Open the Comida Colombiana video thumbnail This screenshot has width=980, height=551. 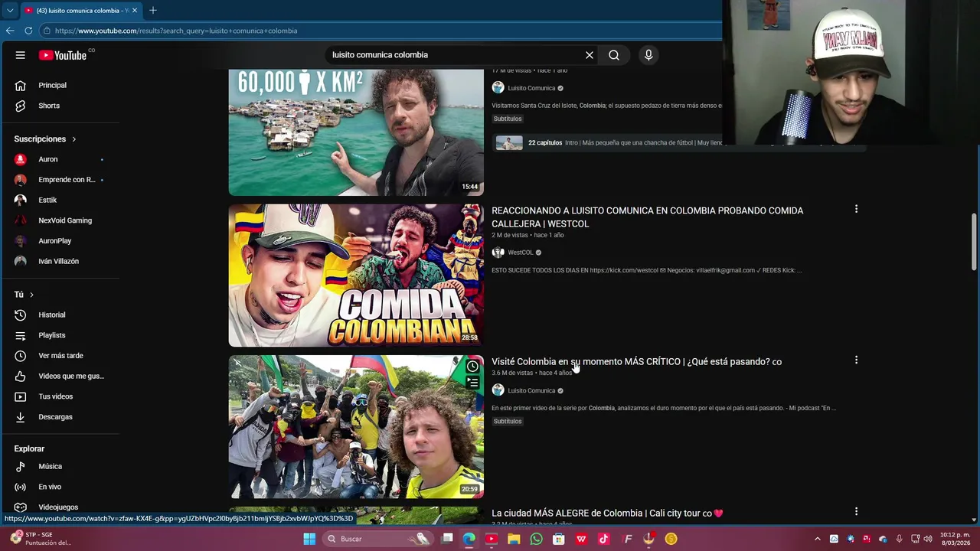356,275
